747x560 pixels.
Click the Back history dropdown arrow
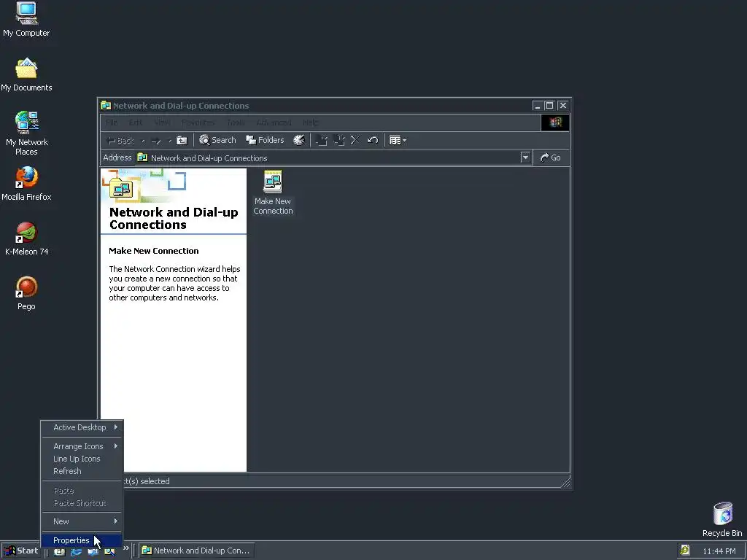143,141
